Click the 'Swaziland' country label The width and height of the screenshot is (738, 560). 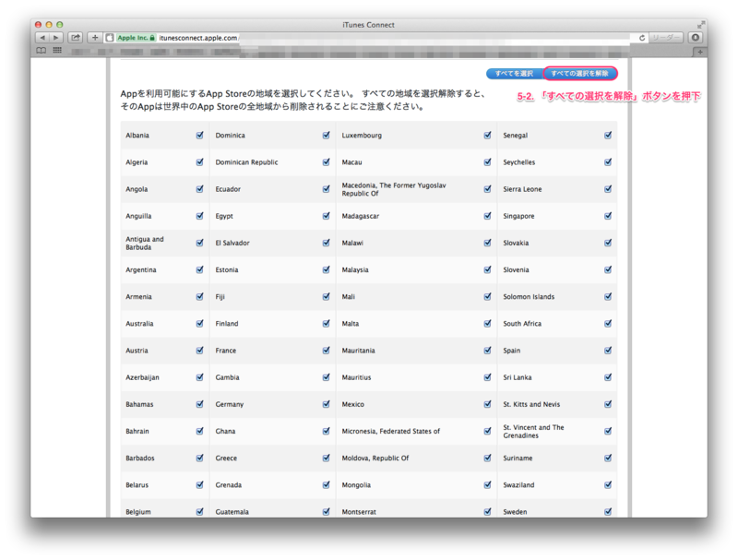pos(518,484)
